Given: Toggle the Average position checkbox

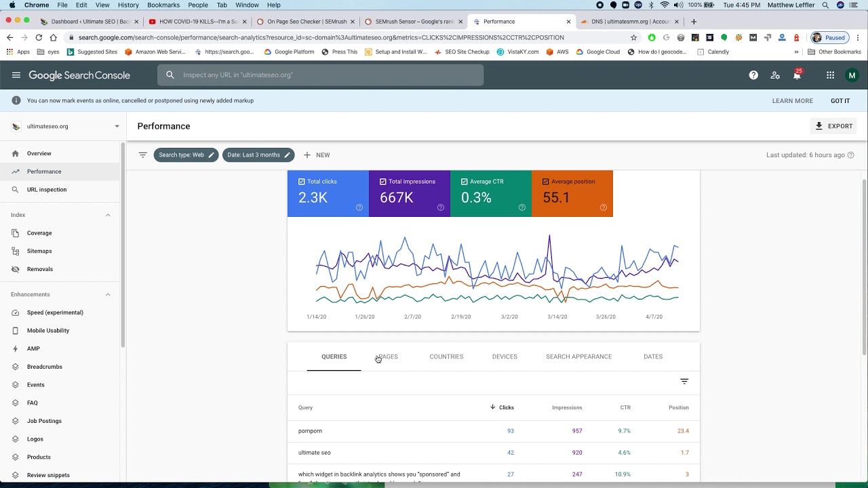Looking at the screenshot, I should pos(546,182).
